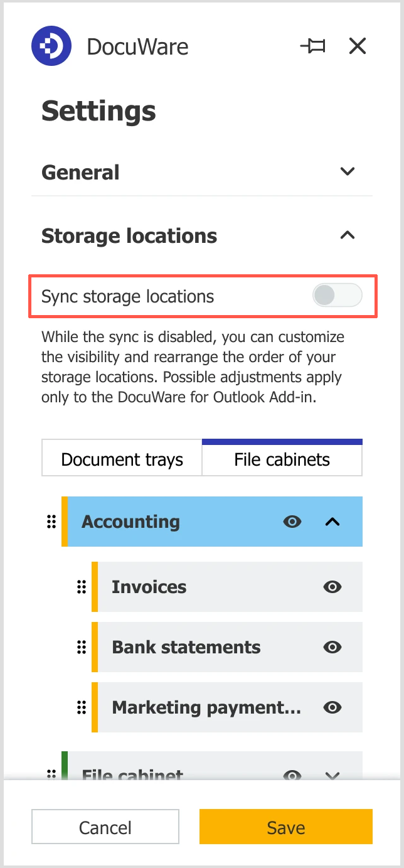Collapse the Storage locations section

click(347, 235)
